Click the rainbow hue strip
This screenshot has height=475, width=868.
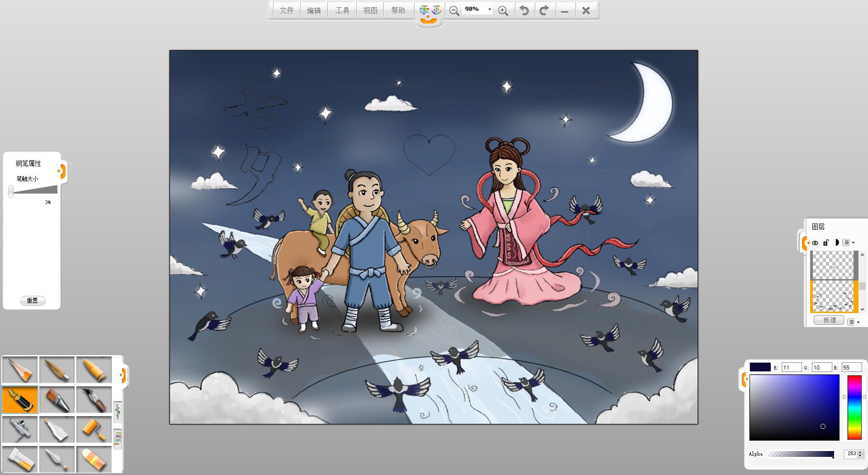pyautogui.click(x=854, y=407)
